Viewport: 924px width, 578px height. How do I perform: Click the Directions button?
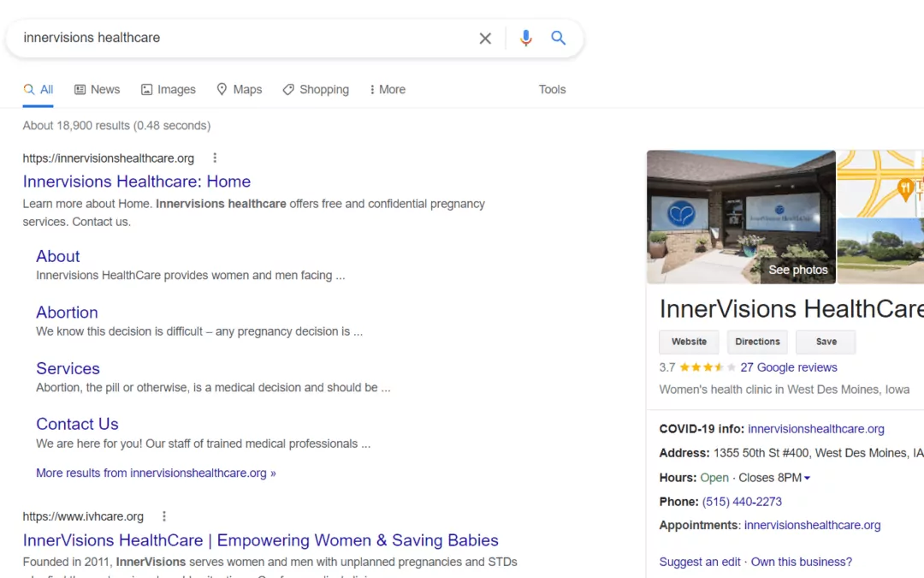pos(757,342)
